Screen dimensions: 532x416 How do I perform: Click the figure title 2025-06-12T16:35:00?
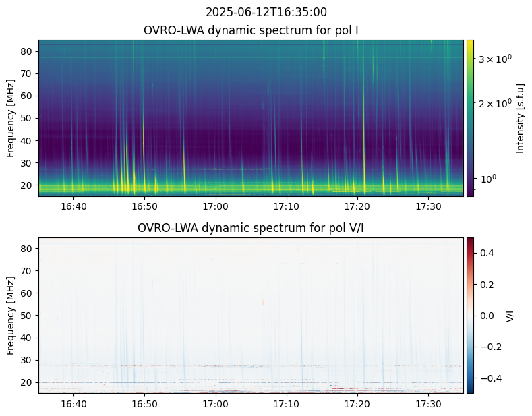(x=266, y=12)
